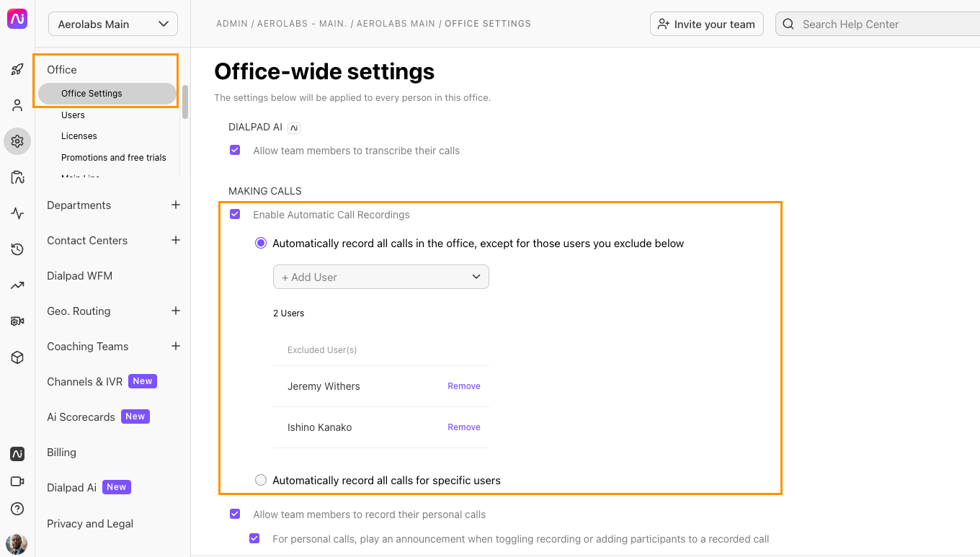Viewport: 980px width, 557px height.
Task: Open the video meetings camera icon
Action: coord(17,481)
